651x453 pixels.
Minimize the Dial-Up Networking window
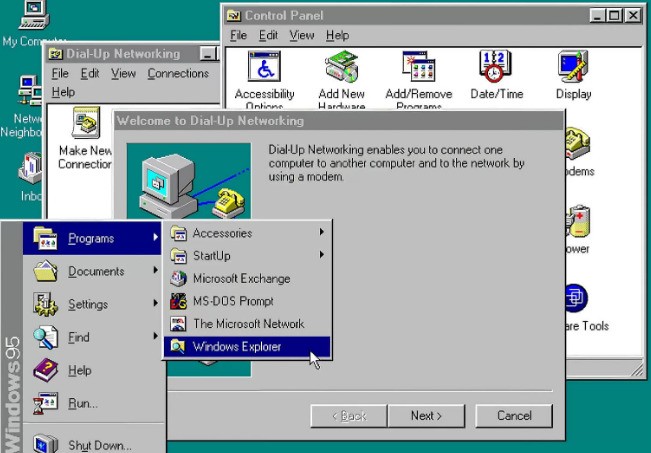point(208,54)
